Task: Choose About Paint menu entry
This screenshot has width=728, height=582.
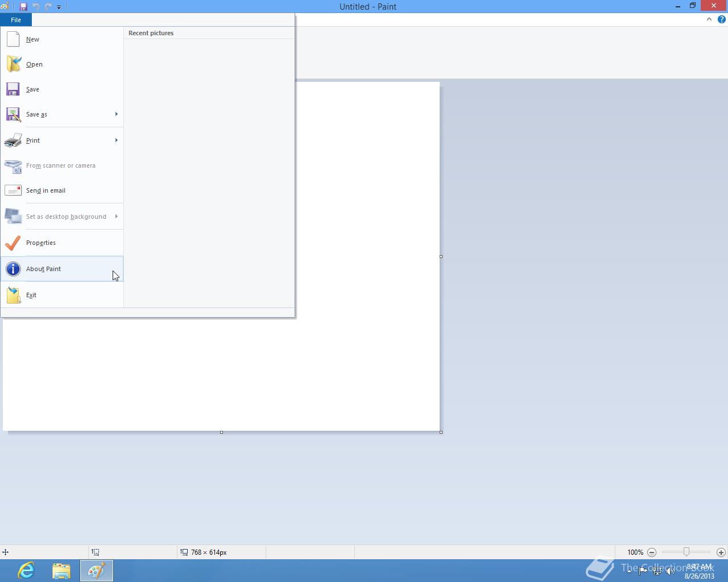Action: pyautogui.click(x=62, y=269)
